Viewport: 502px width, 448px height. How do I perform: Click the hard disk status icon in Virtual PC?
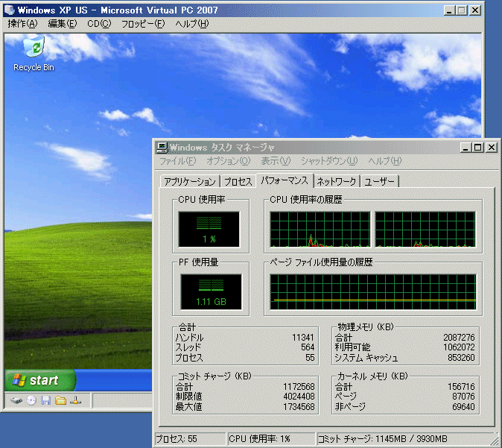click(16, 400)
